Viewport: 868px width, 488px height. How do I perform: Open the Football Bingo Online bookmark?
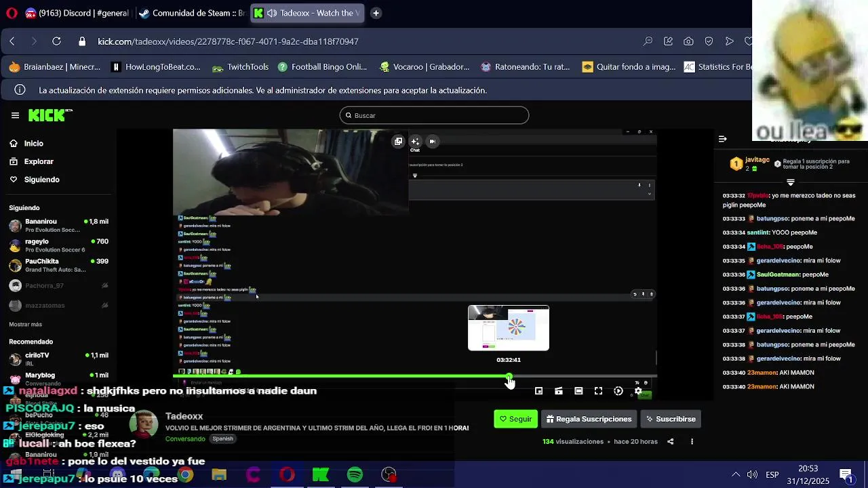[322, 67]
